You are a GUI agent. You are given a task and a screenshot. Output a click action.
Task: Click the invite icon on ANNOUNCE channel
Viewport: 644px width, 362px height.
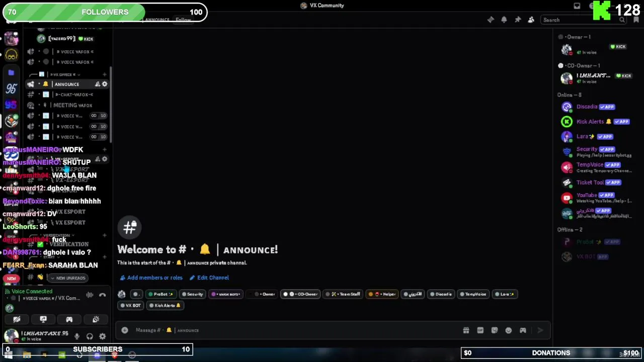98,84
